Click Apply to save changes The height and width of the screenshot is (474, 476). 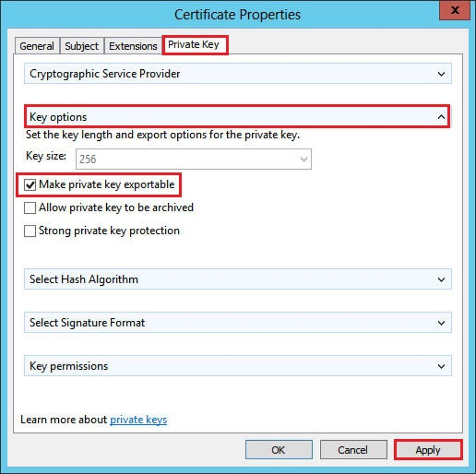pos(428,450)
